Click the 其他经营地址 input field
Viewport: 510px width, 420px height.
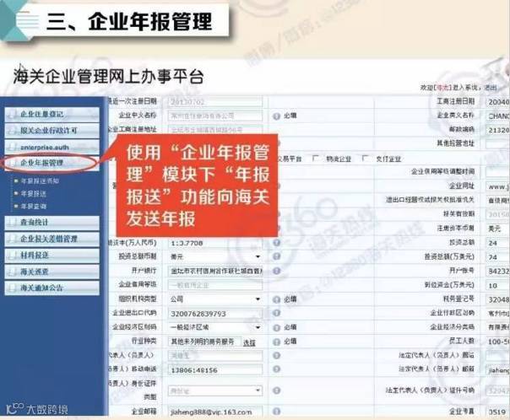(x=498, y=143)
